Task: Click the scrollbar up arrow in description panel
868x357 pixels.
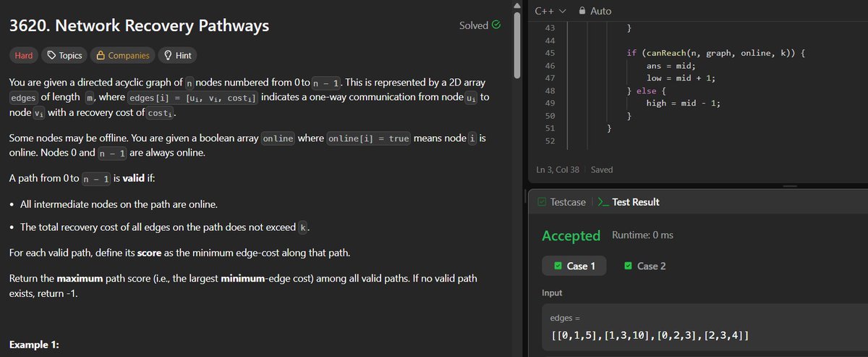Action: click(x=516, y=5)
